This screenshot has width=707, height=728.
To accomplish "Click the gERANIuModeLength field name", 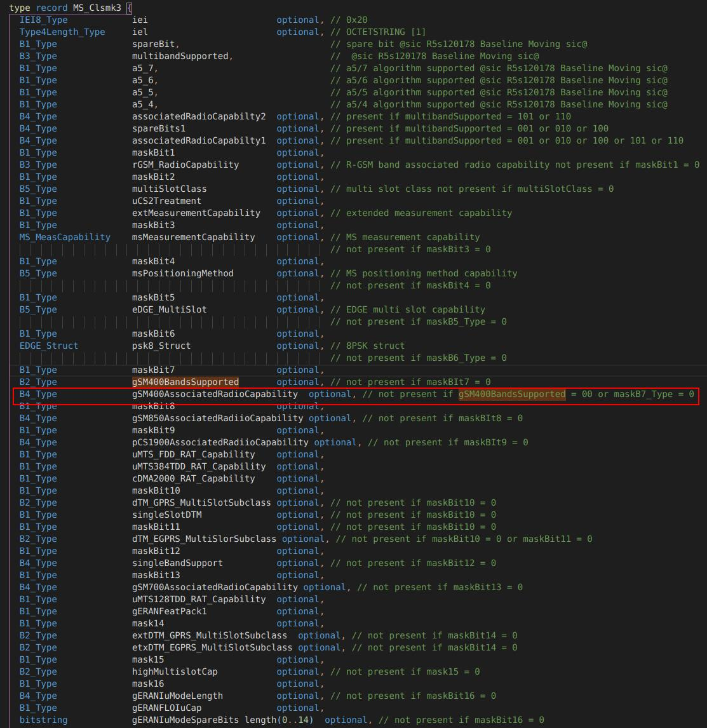I will pos(177,696).
